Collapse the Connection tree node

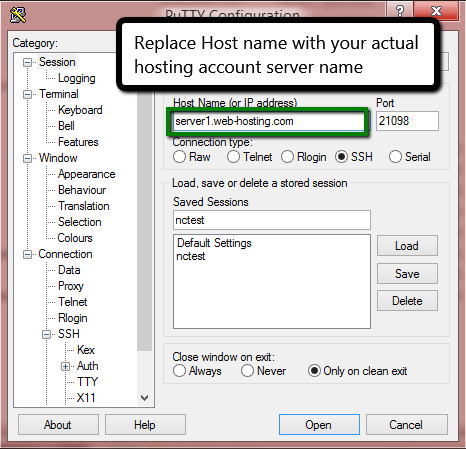click(x=27, y=254)
